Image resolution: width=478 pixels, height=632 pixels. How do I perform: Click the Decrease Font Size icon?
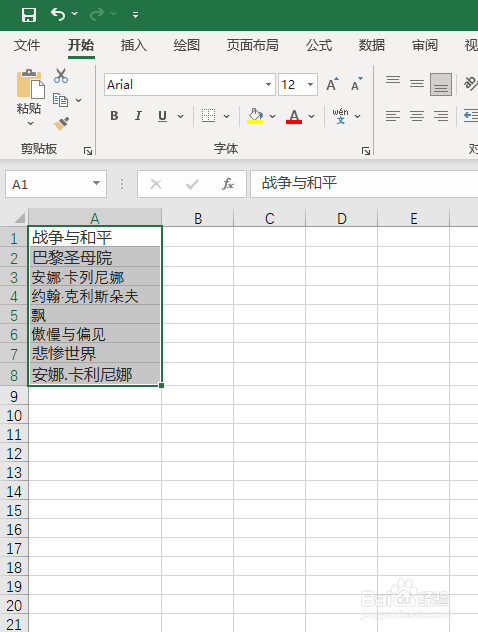[x=357, y=84]
